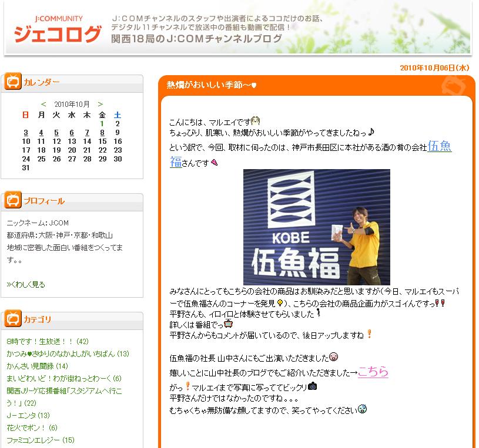Click the 2010年10月 calendar month label
Image resolution: width=479 pixels, height=448 pixels.
[x=72, y=104]
